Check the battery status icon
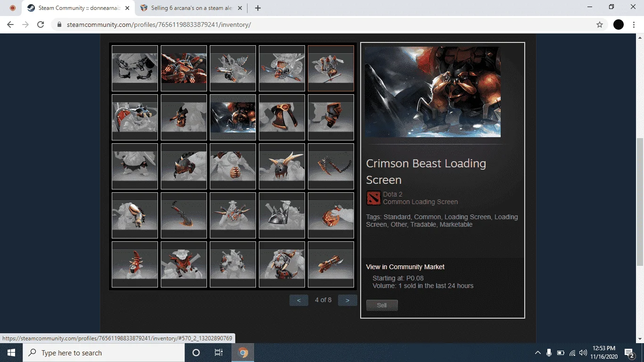The width and height of the screenshot is (644, 362). click(x=561, y=353)
